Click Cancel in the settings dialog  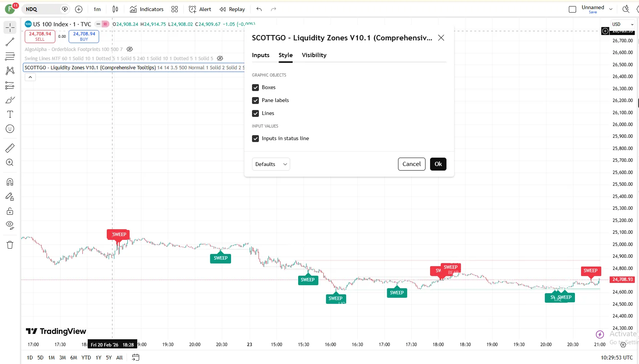coord(411,164)
